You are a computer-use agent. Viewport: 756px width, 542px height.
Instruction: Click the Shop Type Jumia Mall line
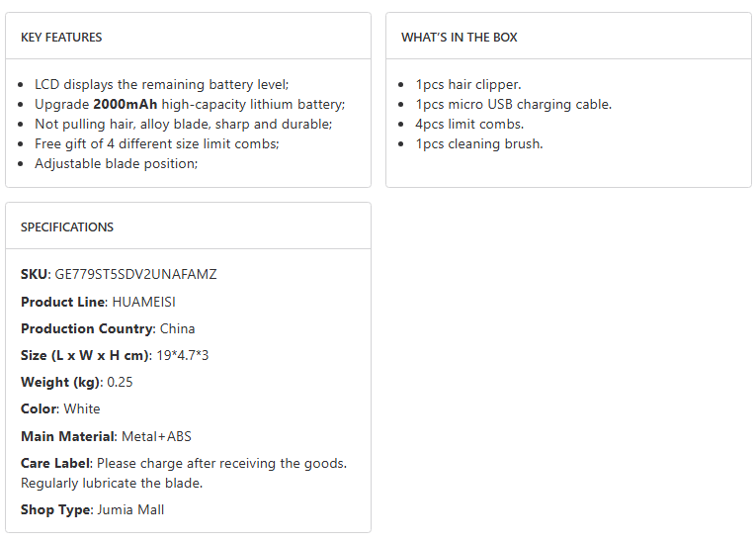pos(92,510)
